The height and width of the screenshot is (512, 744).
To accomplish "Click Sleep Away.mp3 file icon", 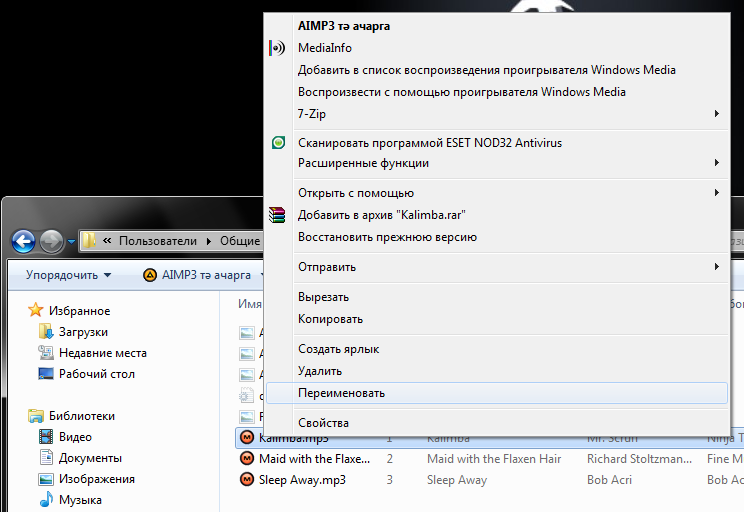I will point(247,479).
